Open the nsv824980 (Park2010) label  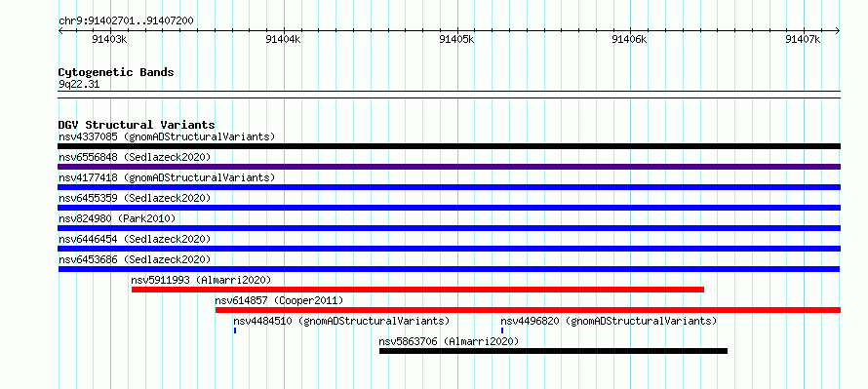(117, 218)
